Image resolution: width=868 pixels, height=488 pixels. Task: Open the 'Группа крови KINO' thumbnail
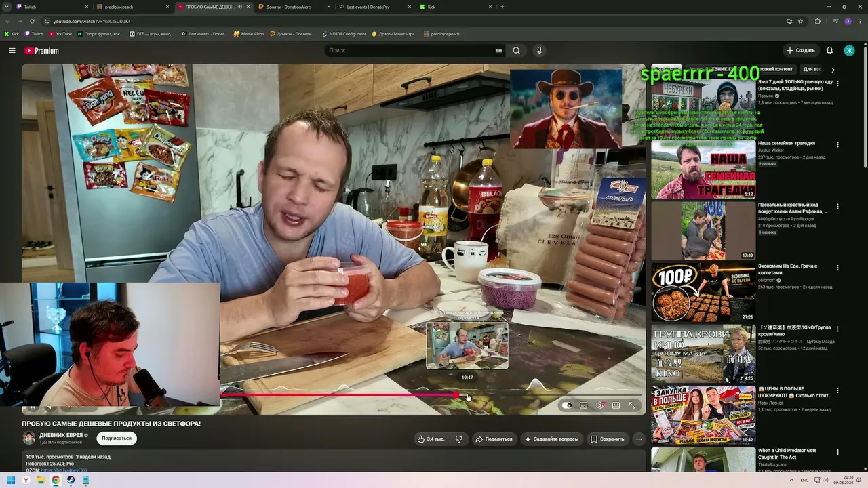pos(703,353)
